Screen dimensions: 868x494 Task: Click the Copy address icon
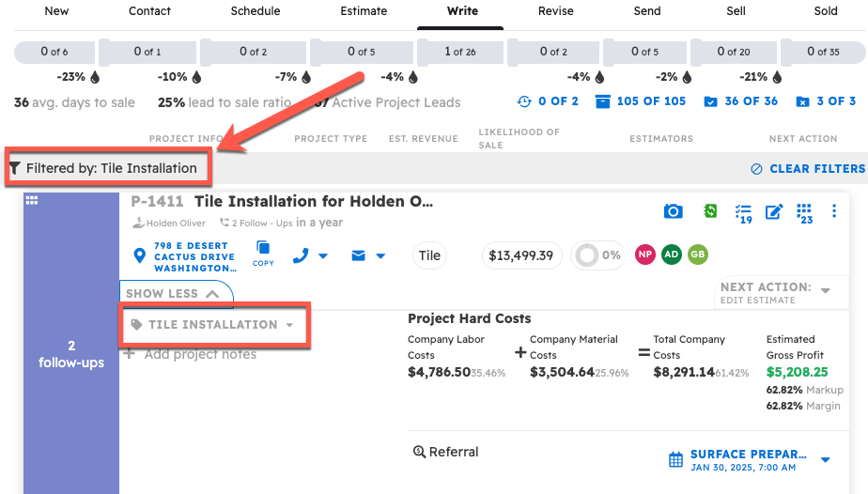click(x=263, y=253)
